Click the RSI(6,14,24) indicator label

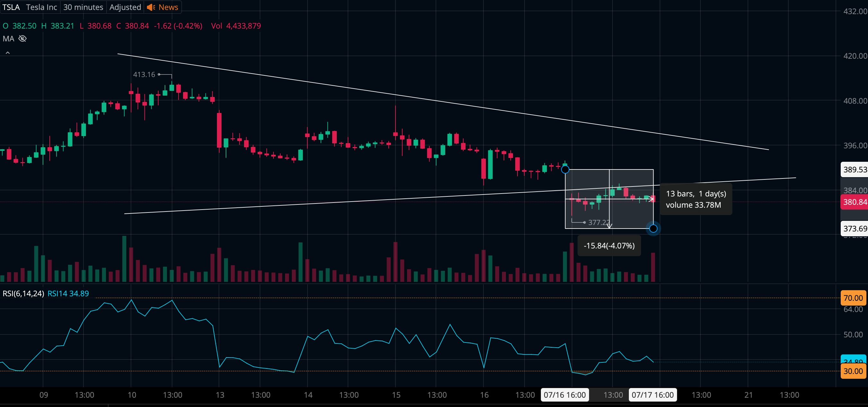(x=23, y=293)
